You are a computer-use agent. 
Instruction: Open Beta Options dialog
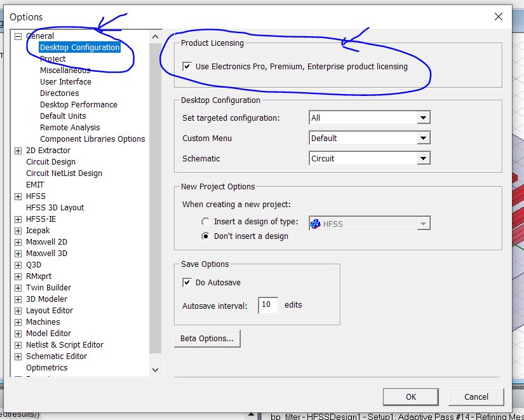(207, 339)
